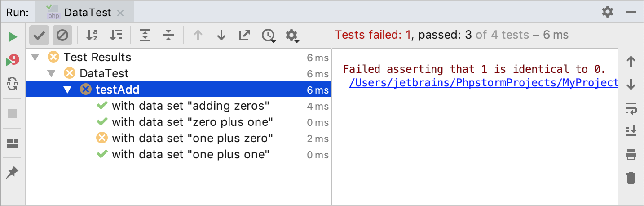
Task: Expand all test tree nodes icon
Action: tap(145, 35)
